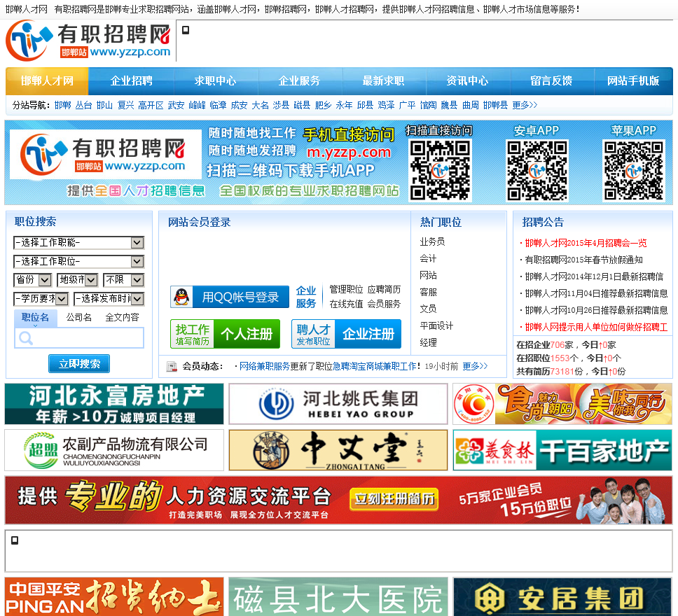
Task: Click 更多>> beside 会员动态
Action: (x=475, y=366)
